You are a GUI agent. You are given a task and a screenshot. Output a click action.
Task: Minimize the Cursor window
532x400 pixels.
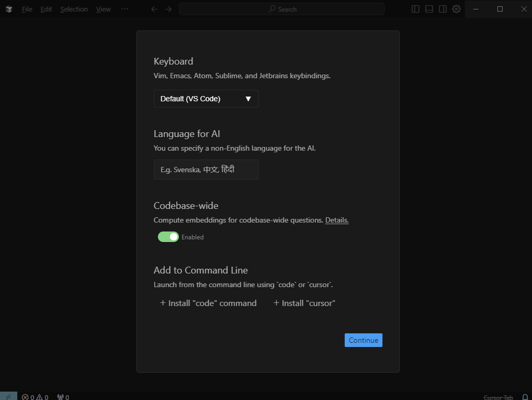[476, 9]
